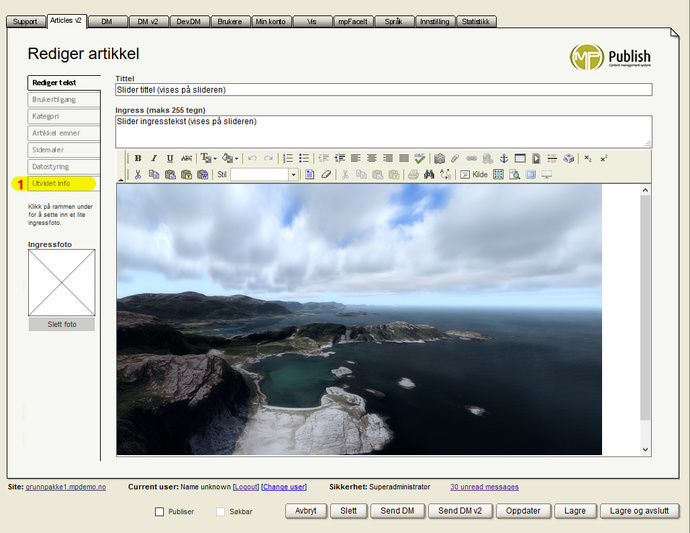Insert subscript using the x₂ icon
Viewport: 690px width, 533px height.
point(588,158)
